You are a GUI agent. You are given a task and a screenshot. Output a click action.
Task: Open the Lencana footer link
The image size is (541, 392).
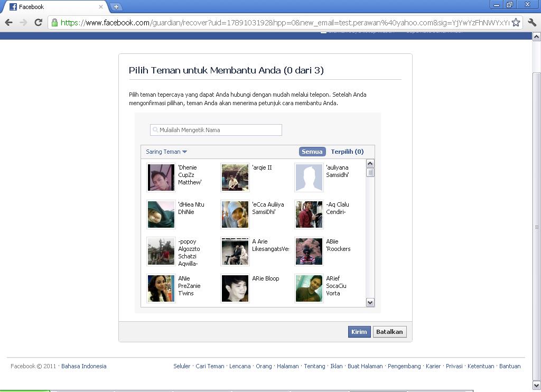click(240, 366)
